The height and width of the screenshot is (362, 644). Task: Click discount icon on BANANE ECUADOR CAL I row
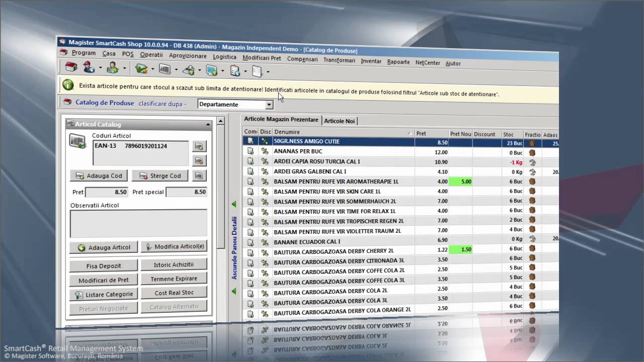265,241
